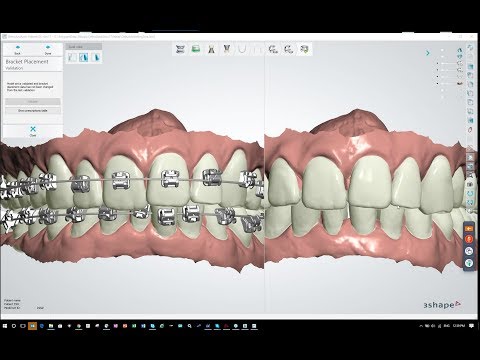Click the highlighted orange taskbar app
Screen dimensions: 480x360
coord(32,326)
